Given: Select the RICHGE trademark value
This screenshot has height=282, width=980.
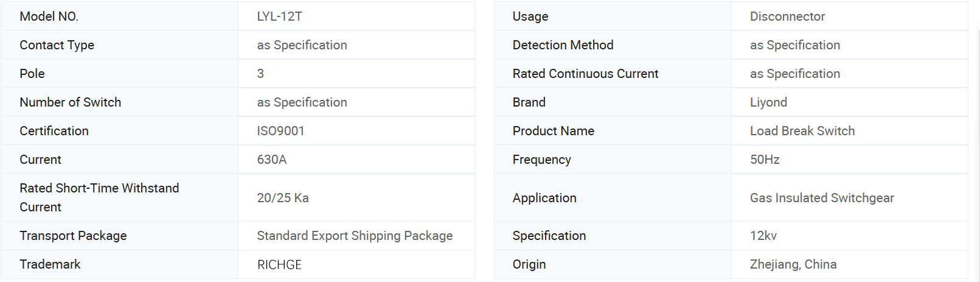Looking at the screenshot, I should (x=279, y=264).
